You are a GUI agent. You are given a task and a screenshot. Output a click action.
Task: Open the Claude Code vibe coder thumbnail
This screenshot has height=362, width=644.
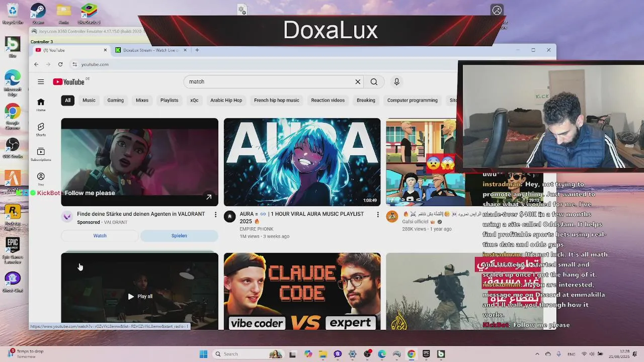[x=302, y=291]
